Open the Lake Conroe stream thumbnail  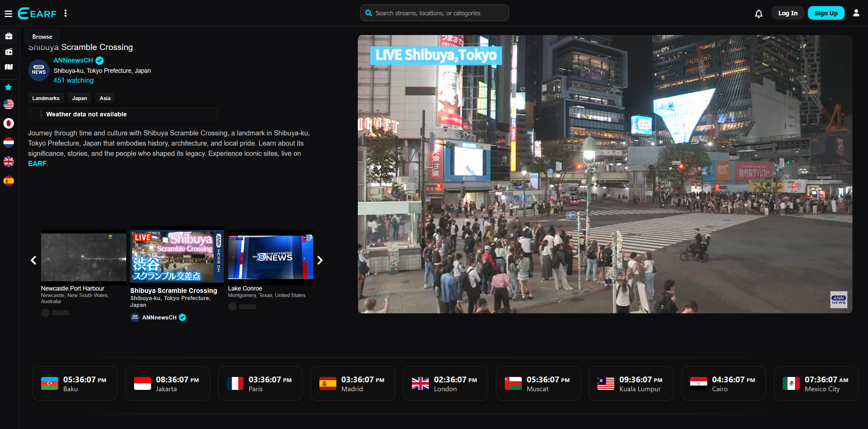(x=270, y=258)
